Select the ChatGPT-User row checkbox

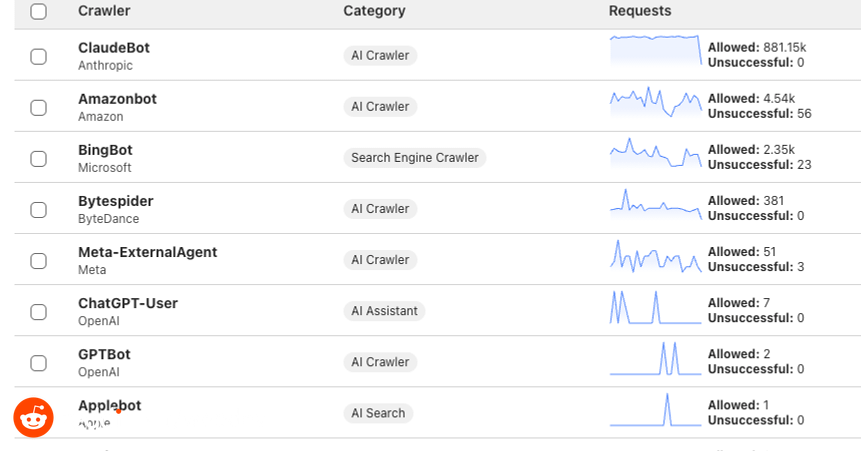(x=38, y=311)
